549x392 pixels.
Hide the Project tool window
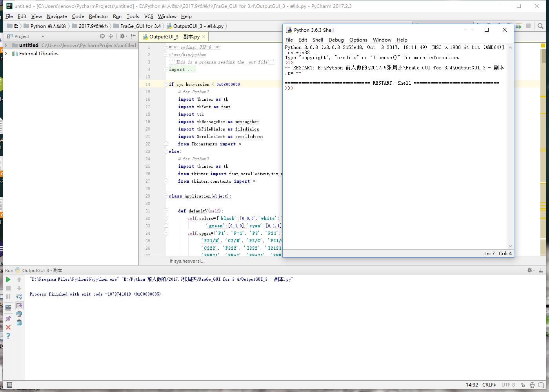pyautogui.click(x=133, y=36)
